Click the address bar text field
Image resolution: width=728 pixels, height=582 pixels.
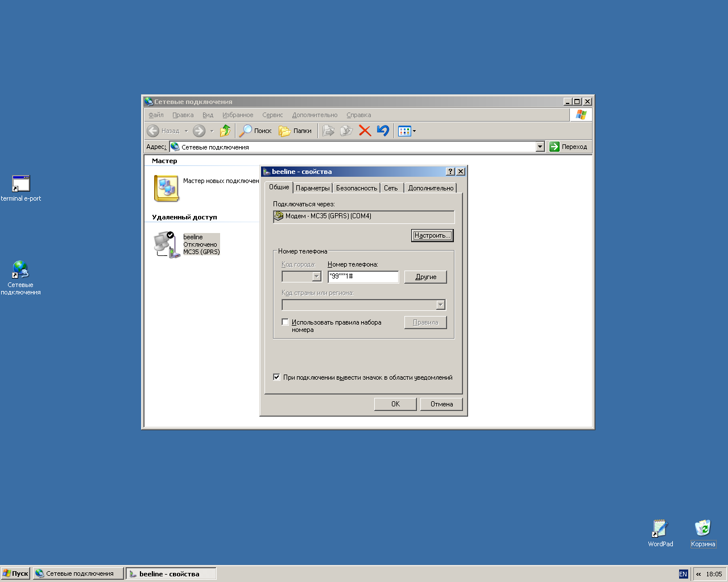click(353, 147)
